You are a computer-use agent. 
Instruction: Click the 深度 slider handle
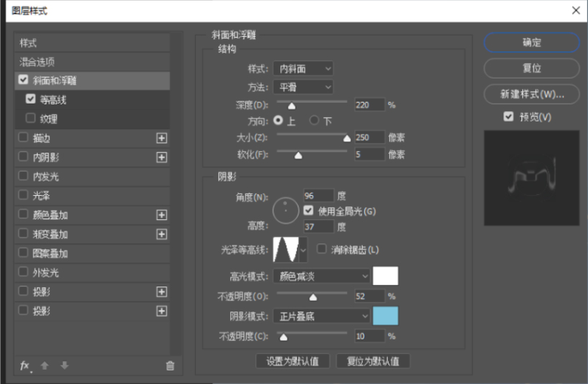292,106
